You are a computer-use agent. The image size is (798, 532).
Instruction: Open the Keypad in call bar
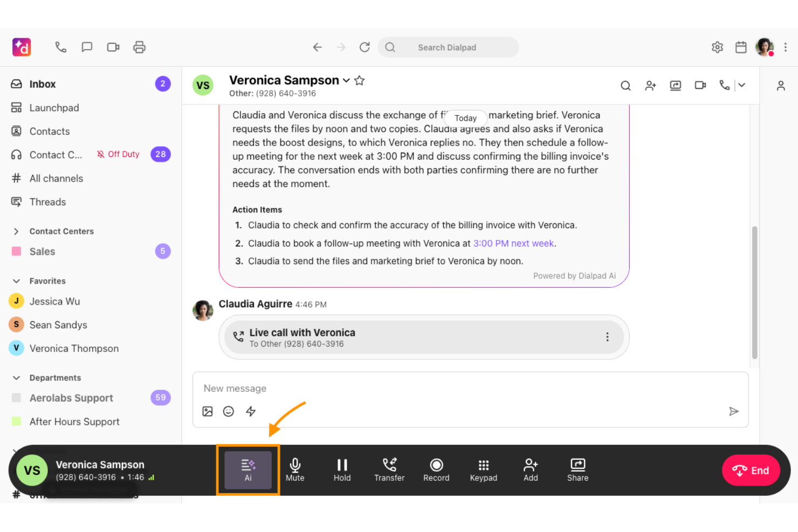484,470
